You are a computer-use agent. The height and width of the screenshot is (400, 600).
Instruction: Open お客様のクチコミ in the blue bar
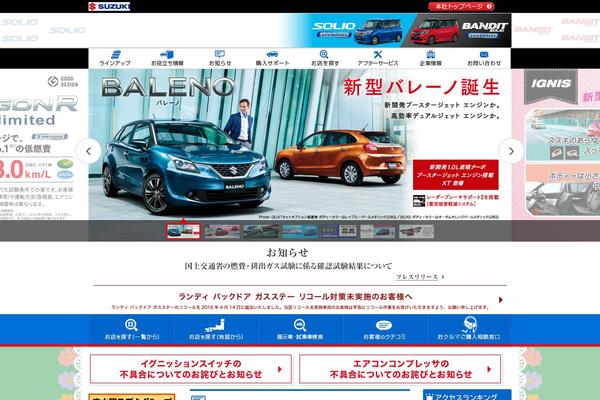[x=384, y=330]
